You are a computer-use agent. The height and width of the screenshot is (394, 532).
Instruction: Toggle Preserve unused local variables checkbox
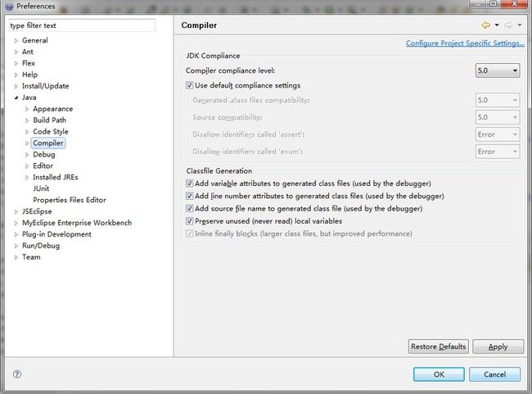[x=189, y=221]
